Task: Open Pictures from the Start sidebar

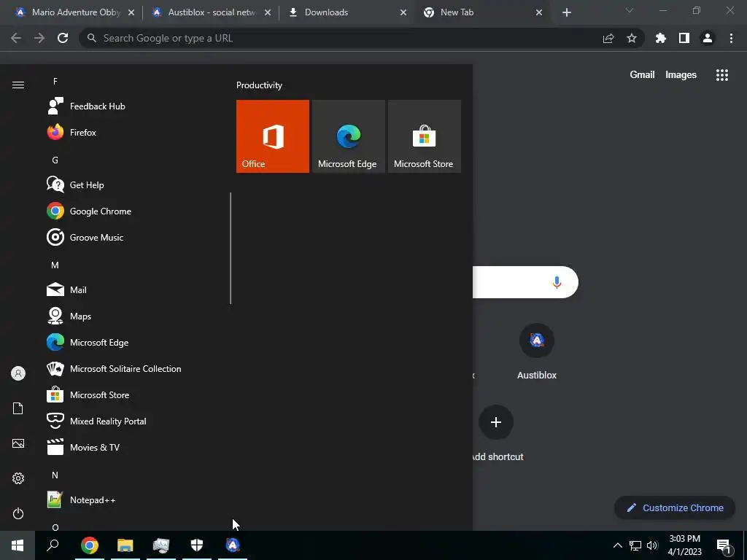Action: tap(18, 443)
